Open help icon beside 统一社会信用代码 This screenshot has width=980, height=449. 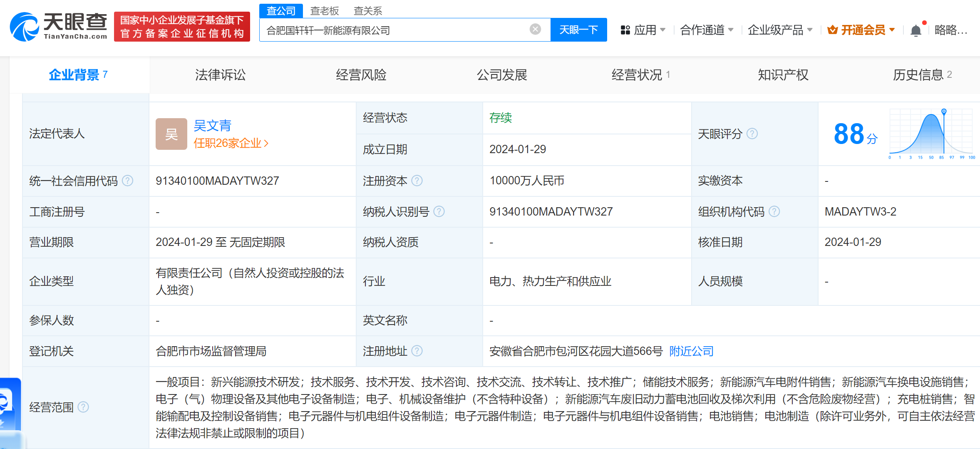[128, 181]
